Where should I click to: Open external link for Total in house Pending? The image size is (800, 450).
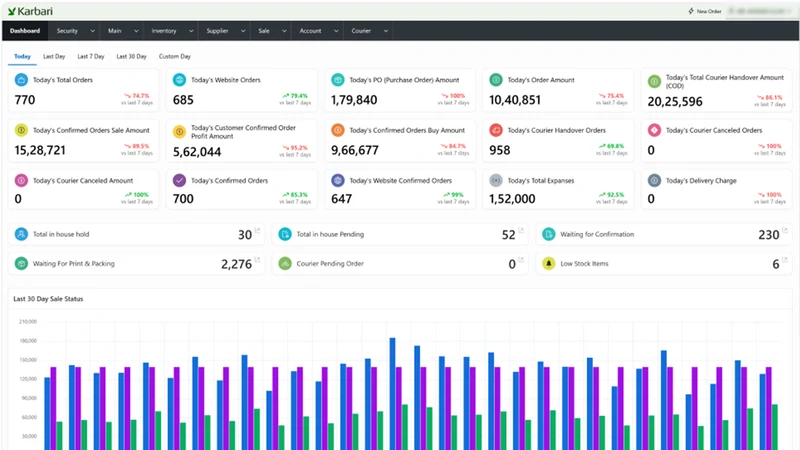pyautogui.click(x=521, y=231)
